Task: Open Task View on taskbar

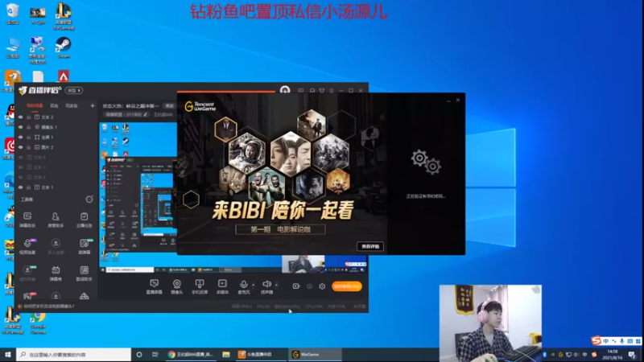Action: click(x=155, y=355)
